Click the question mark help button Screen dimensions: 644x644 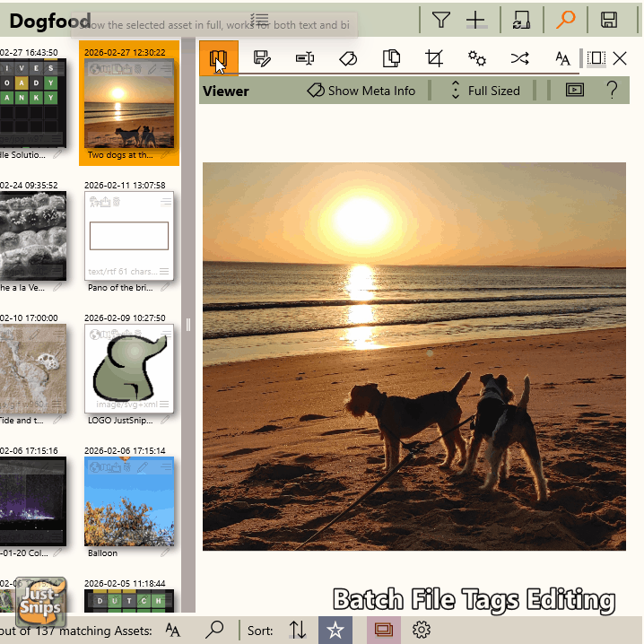click(x=612, y=91)
